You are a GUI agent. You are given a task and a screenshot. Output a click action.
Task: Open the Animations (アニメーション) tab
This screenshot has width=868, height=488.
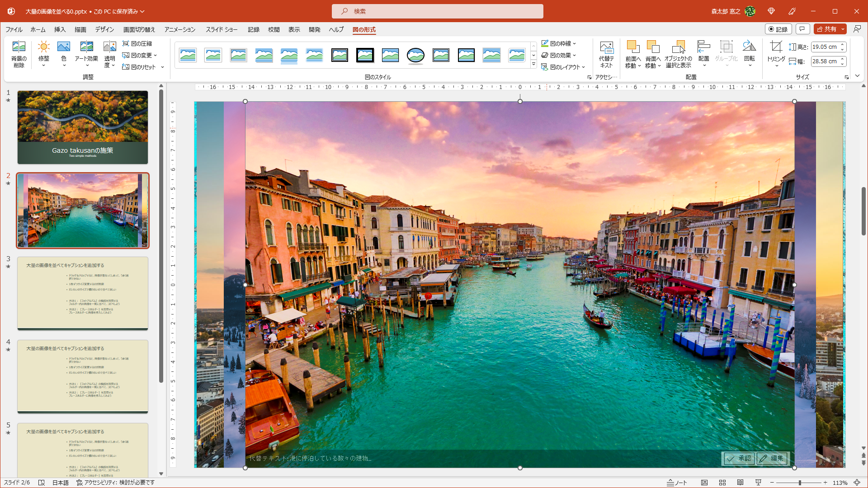(180, 29)
